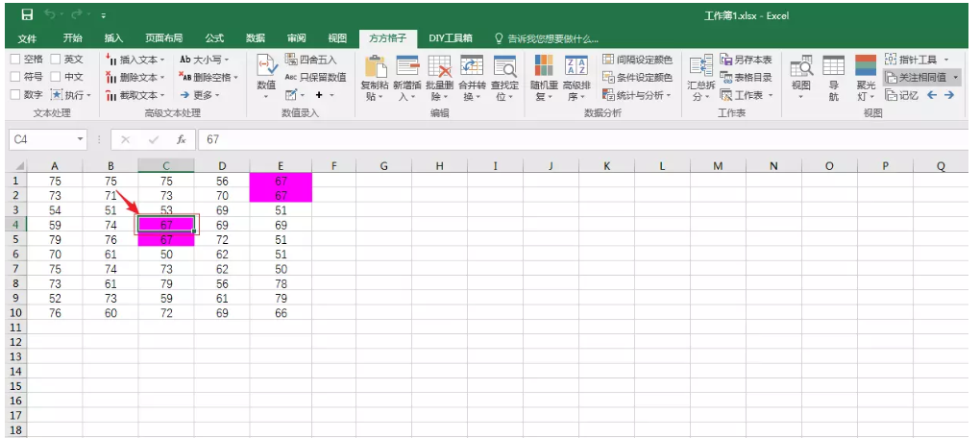Tick the 数字 checkbox
Screen dimensions: 980x438
(15, 95)
